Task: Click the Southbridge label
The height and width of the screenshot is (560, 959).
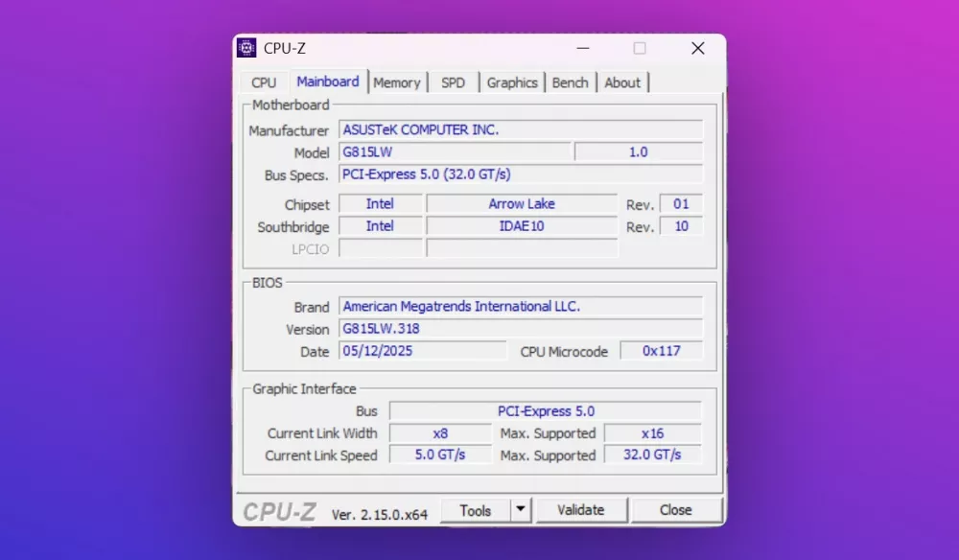Action: [292, 227]
